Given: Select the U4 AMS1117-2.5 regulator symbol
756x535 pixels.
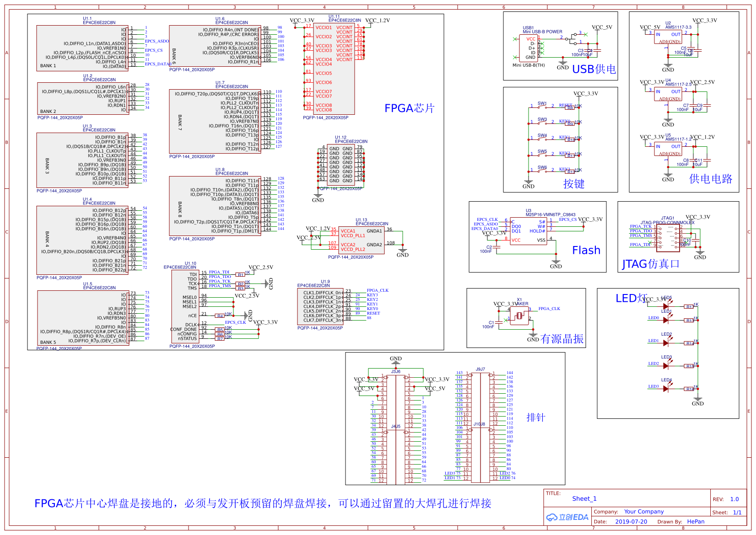Looking at the screenshot, I should tap(669, 95).
